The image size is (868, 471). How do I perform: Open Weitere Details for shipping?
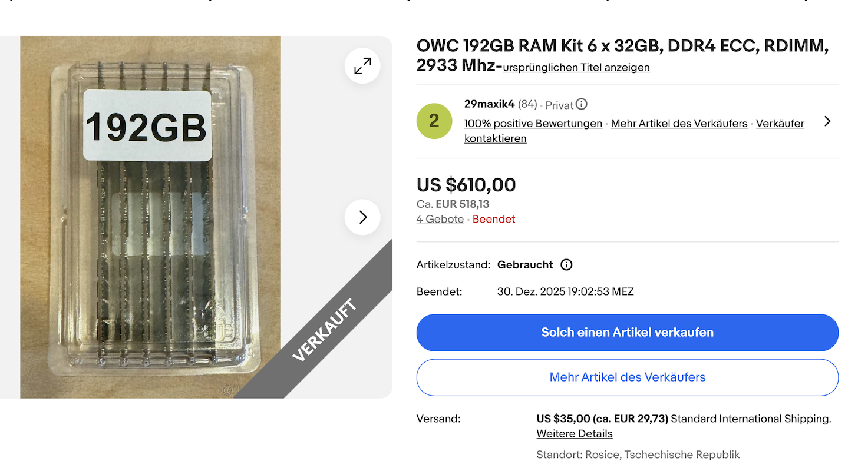click(574, 433)
